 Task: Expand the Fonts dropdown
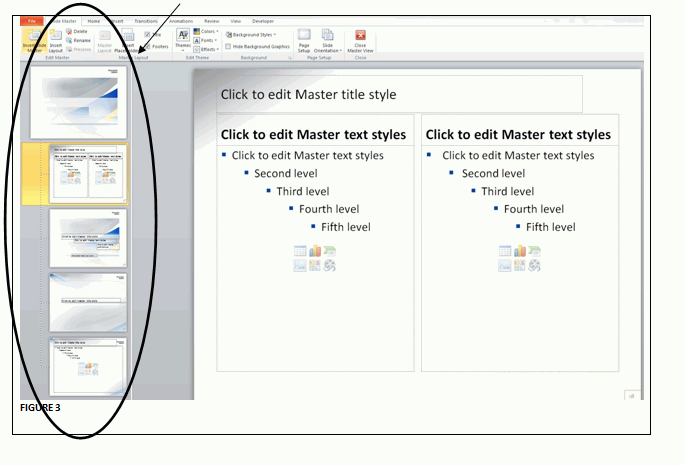[205, 40]
